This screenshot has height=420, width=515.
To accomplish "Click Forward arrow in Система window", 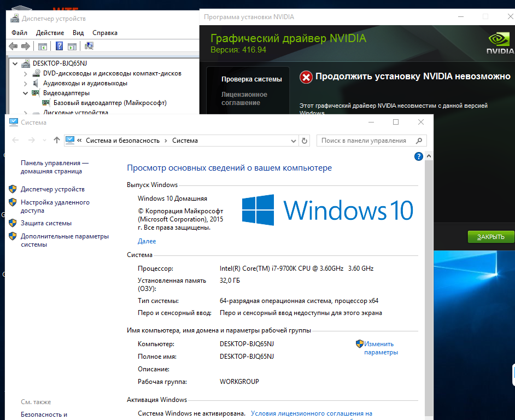I will click(32, 141).
